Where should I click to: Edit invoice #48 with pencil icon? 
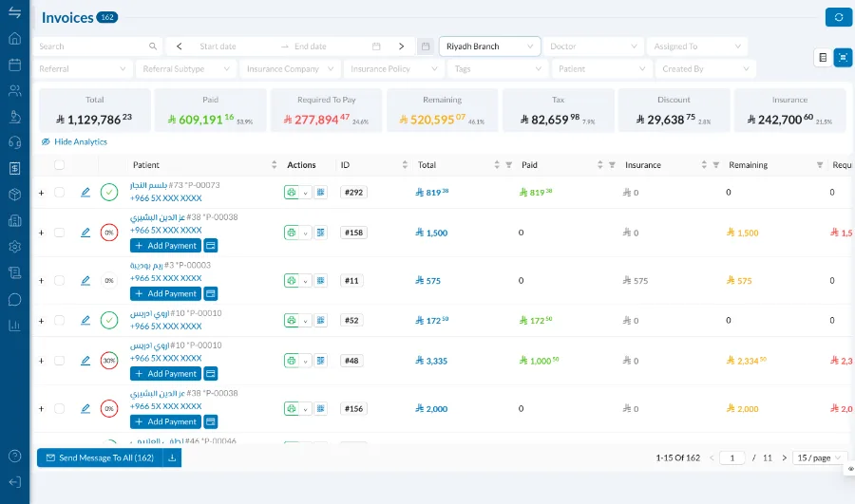tap(85, 361)
